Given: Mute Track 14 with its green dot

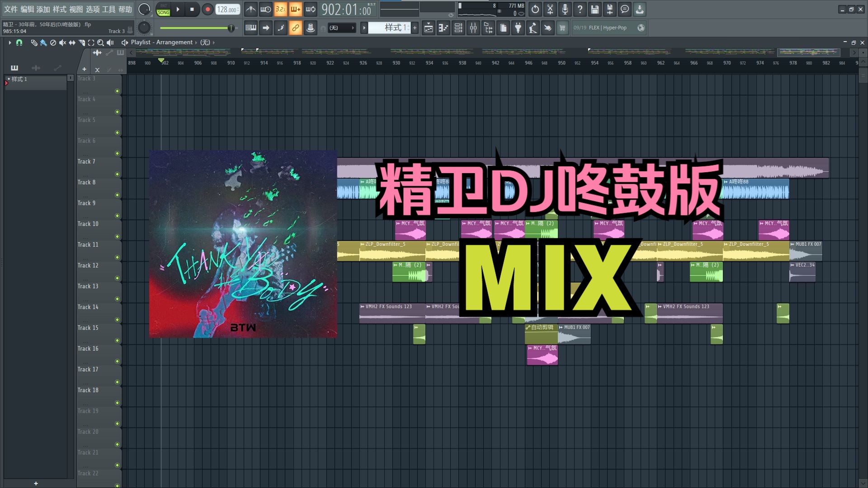Looking at the screenshot, I should point(117,320).
